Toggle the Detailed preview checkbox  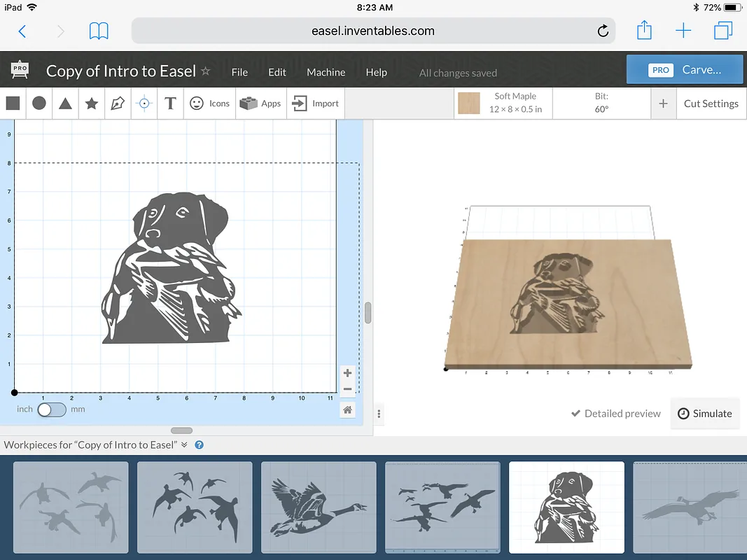tap(616, 414)
